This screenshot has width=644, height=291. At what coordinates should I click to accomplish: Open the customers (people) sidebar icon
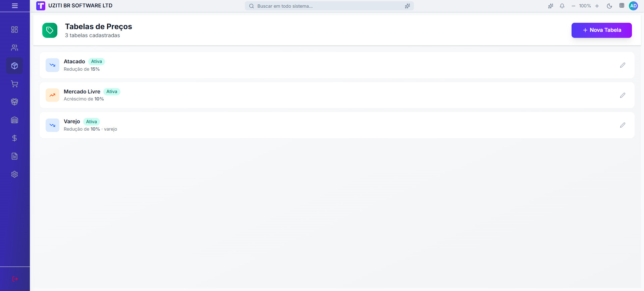(x=14, y=48)
